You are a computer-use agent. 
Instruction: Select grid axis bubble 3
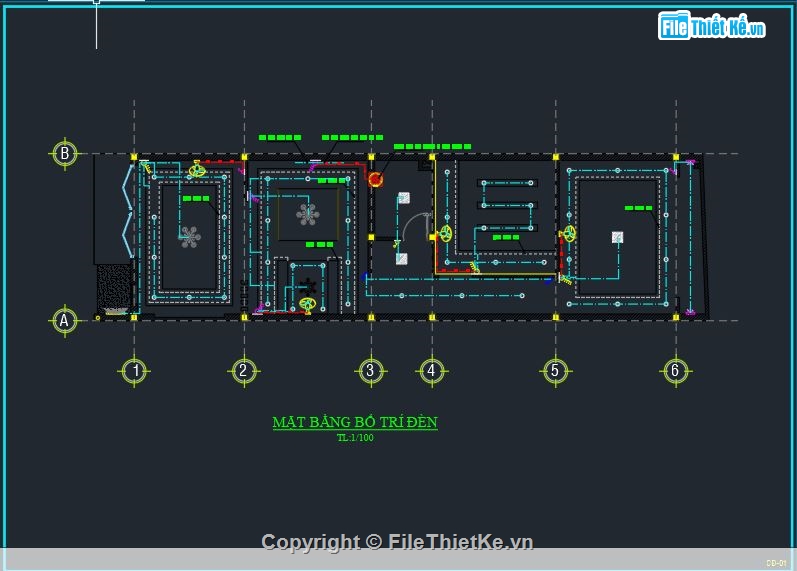(371, 371)
